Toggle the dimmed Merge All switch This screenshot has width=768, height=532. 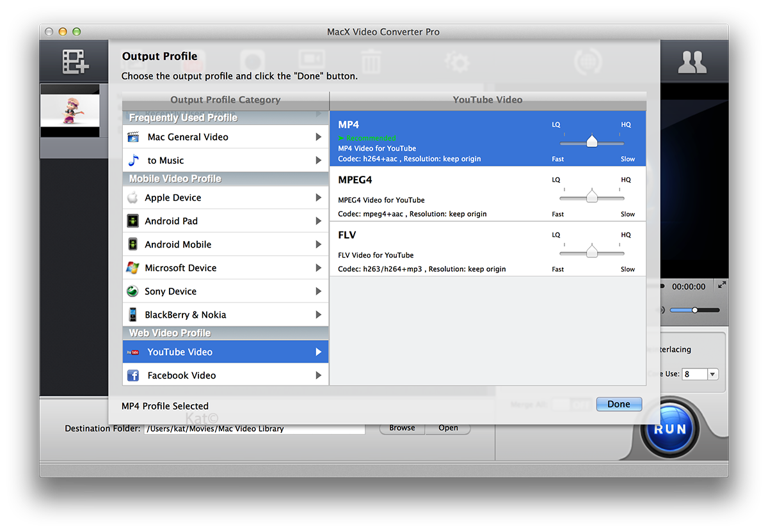(572, 404)
